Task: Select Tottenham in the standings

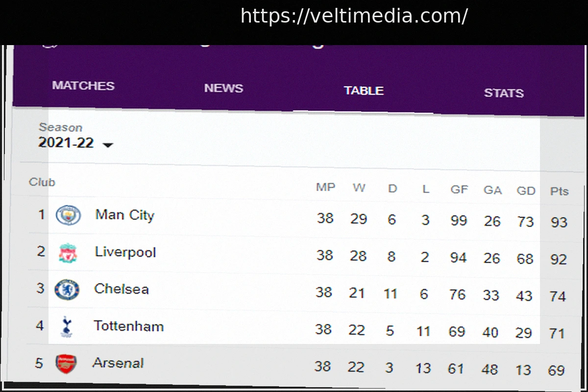Action: [128, 326]
